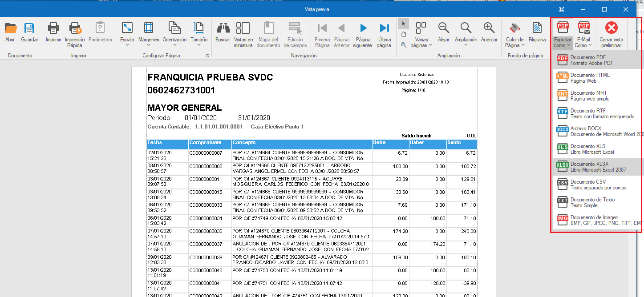Export as Documento MHT
This screenshot has width=644, height=297.
(x=597, y=96)
